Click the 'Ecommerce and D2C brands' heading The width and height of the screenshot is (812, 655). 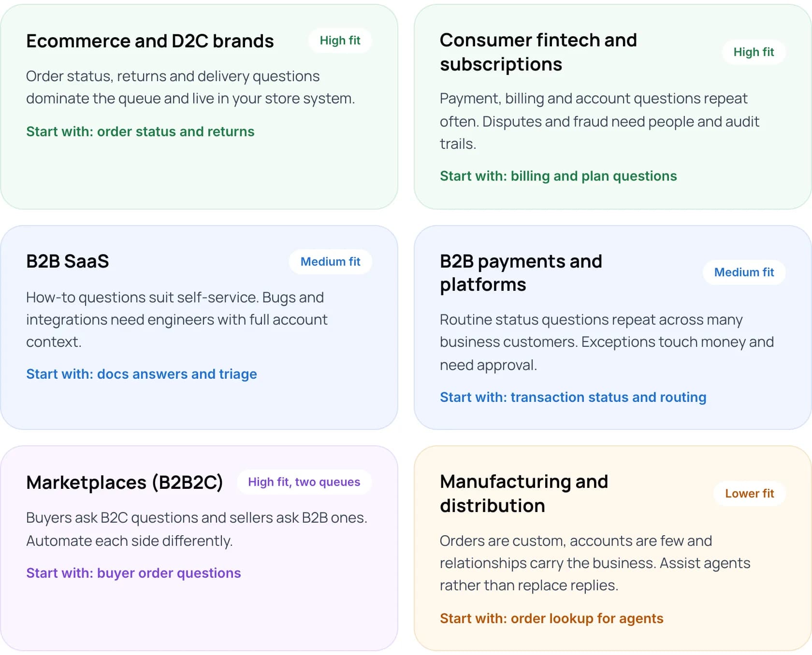coord(150,41)
